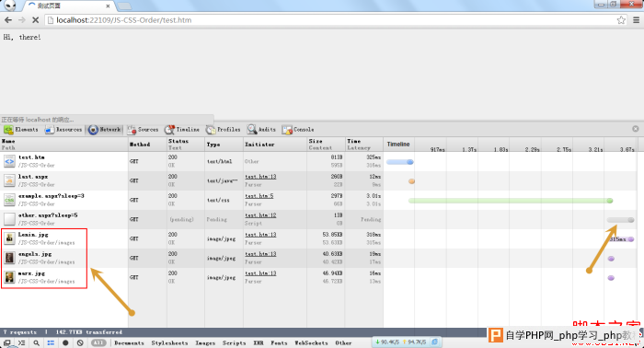Toggle the network record button

[x=65, y=342]
